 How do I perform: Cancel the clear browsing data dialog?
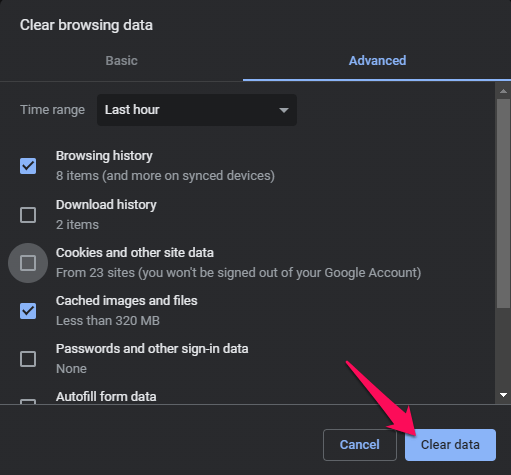360,445
